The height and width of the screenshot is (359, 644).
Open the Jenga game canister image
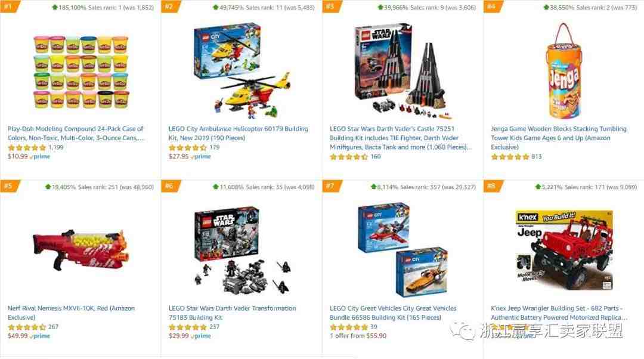pos(563,70)
